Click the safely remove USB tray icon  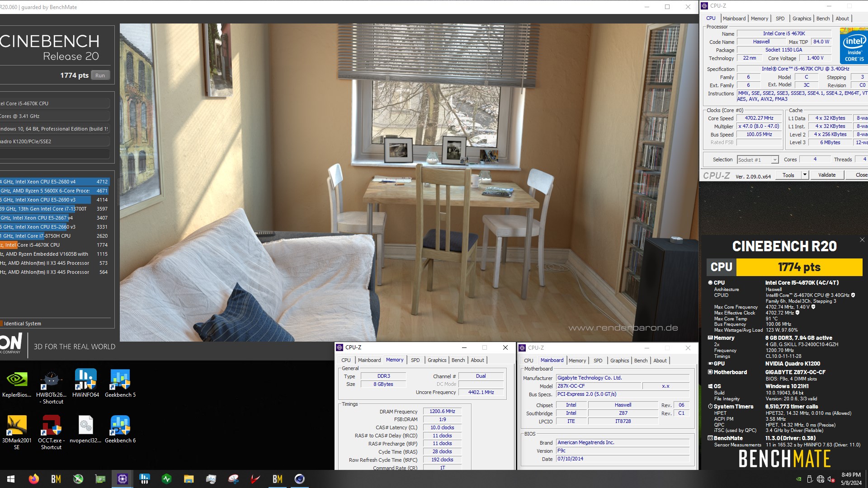[810, 479]
